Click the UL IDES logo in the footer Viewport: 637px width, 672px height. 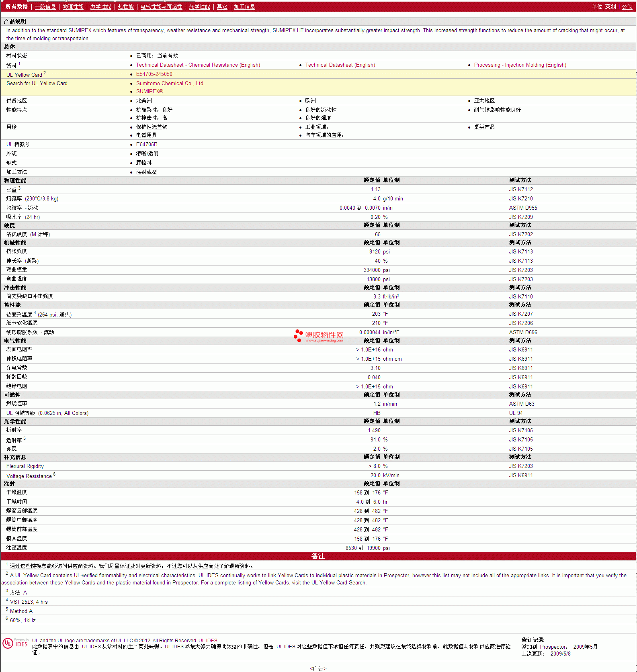tap(15, 643)
